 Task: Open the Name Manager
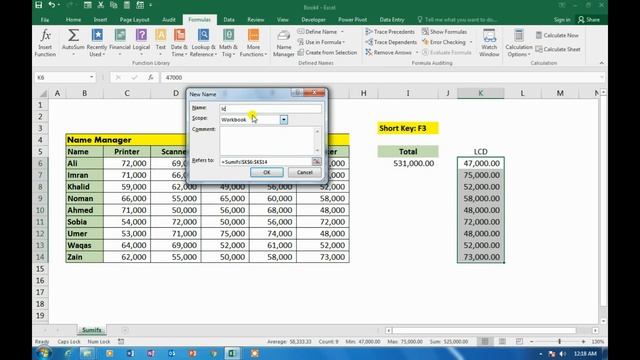[283, 43]
